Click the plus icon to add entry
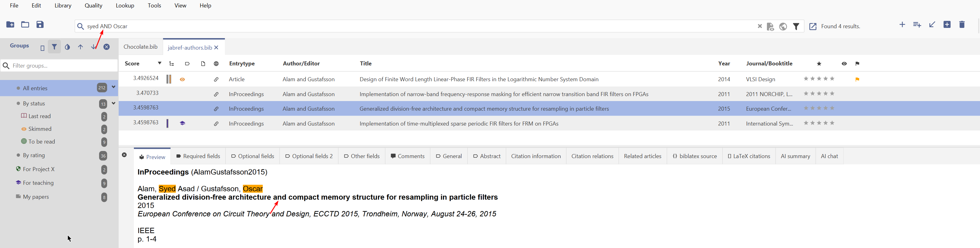 pos(902,25)
